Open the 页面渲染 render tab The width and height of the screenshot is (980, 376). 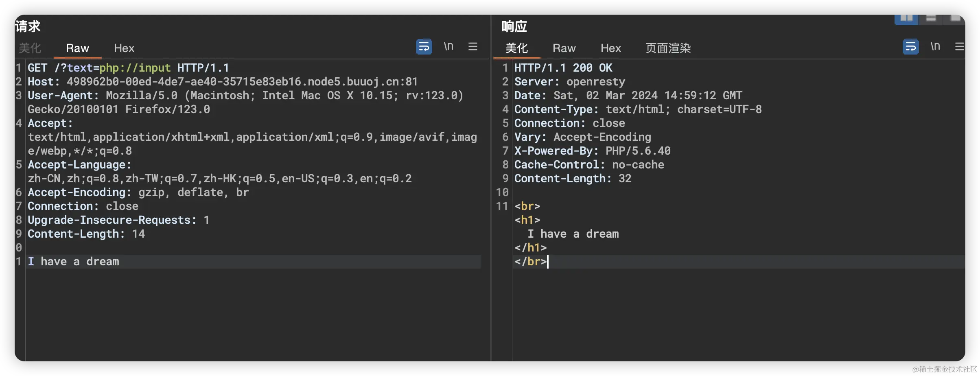pyautogui.click(x=668, y=48)
